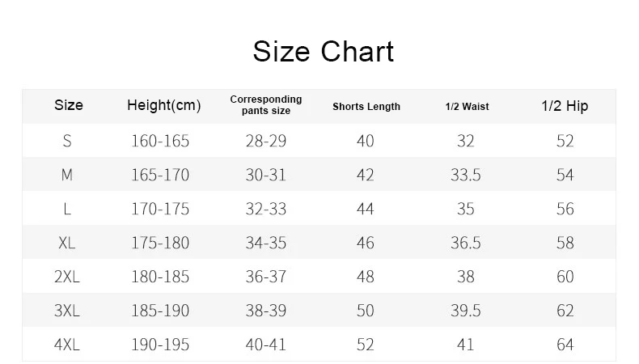Select size S row label

pos(67,141)
